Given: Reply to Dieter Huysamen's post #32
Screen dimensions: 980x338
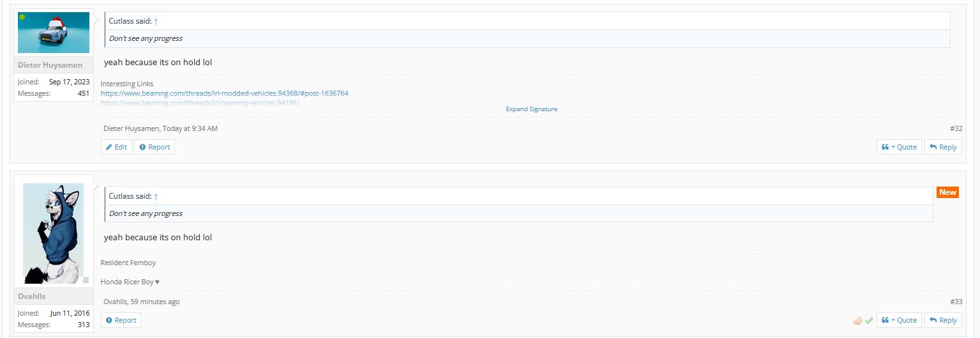Looking at the screenshot, I should 943,147.
